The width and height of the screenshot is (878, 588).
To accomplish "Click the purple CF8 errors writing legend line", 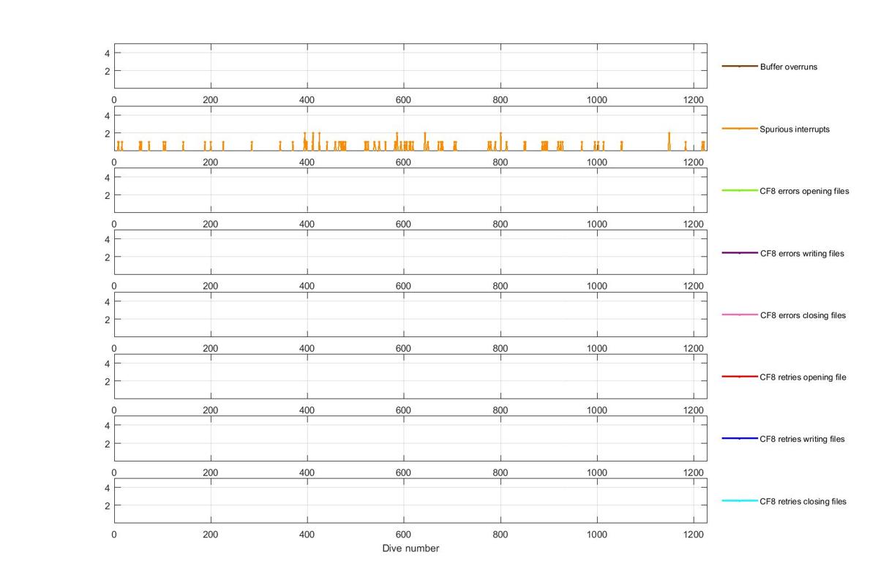I will point(740,253).
